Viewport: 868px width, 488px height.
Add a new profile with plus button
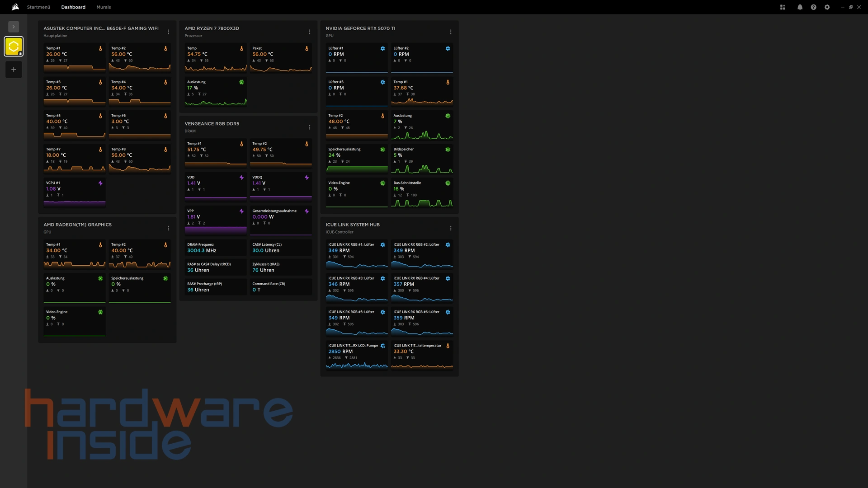pyautogui.click(x=14, y=70)
